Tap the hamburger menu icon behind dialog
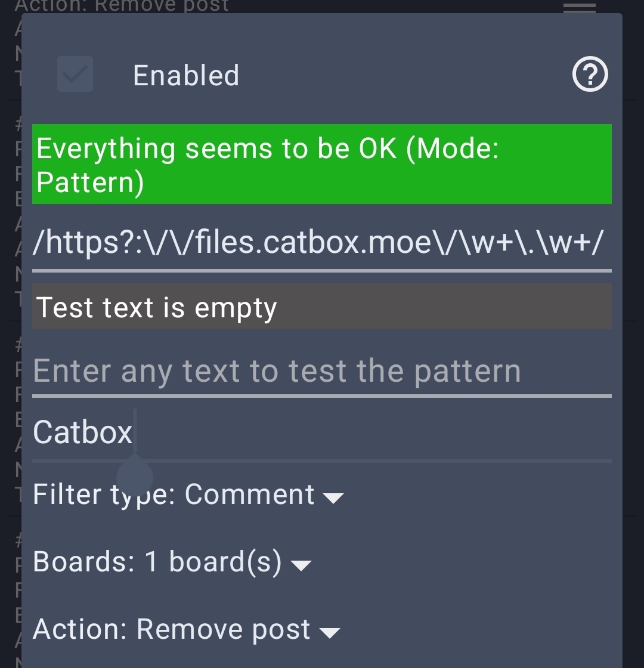The image size is (644, 668). (x=579, y=7)
